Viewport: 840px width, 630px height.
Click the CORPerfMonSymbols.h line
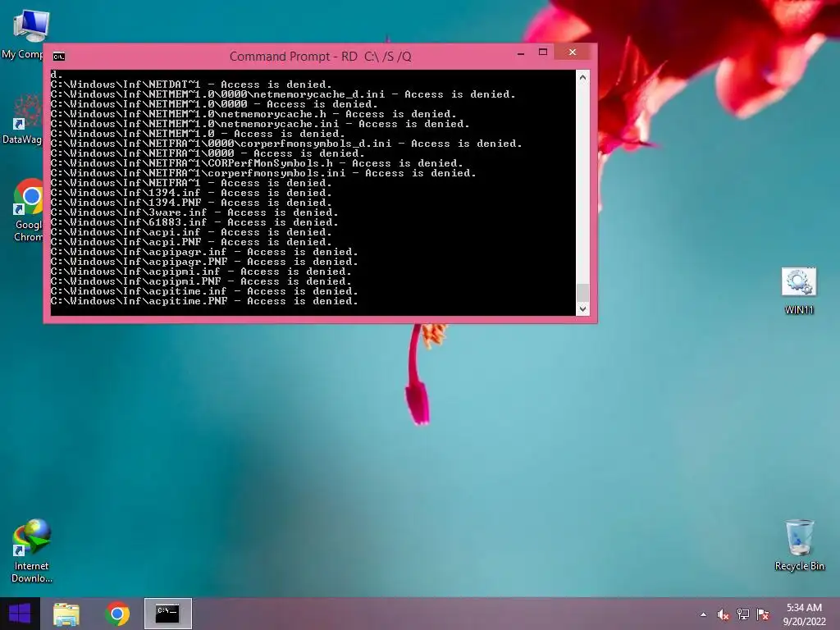[257, 163]
